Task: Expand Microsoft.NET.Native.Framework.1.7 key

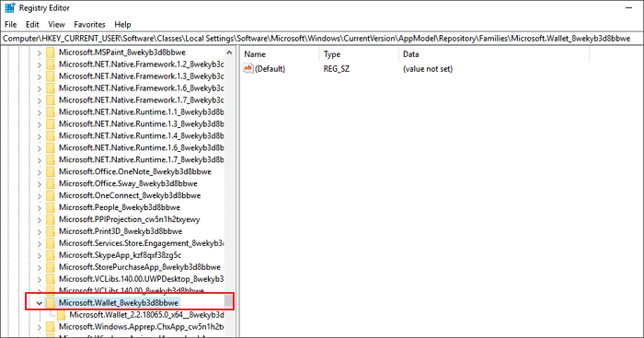Action: (39, 100)
